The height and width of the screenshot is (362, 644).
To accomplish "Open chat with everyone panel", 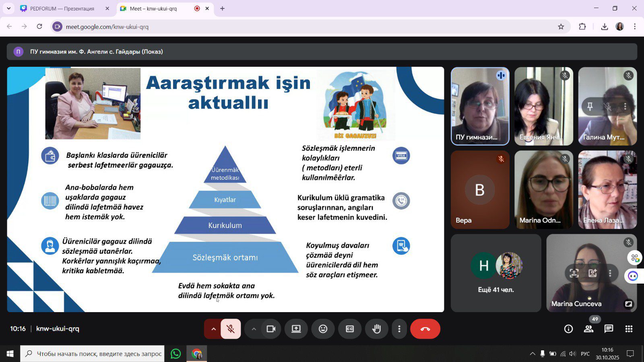I will point(609,329).
